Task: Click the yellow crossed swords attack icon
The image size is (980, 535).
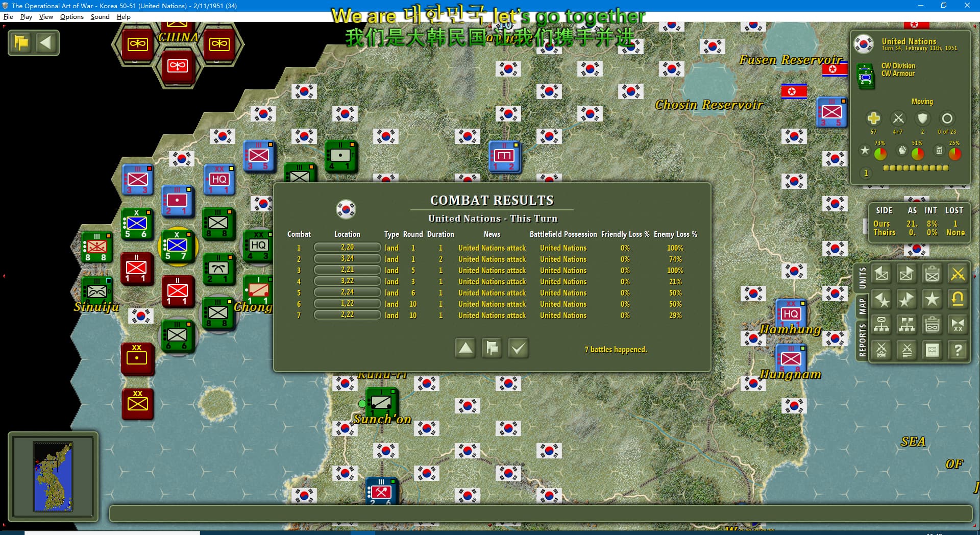Action: pyautogui.click(x=958, y=274)
